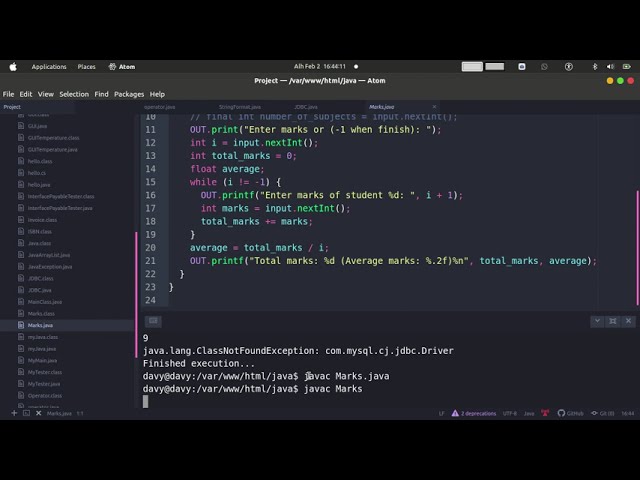Open the Apple logo menu
The height and width of the screenshot is (480, 640).
click(x=13, y=67)
